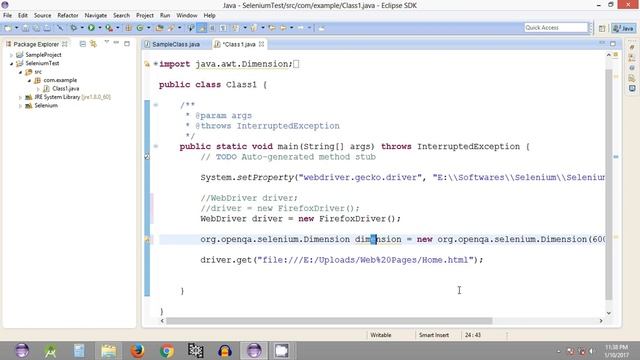Run the program with green Run icon
Viewport: 640px width, 360px height.
click(x=91, y=28)
